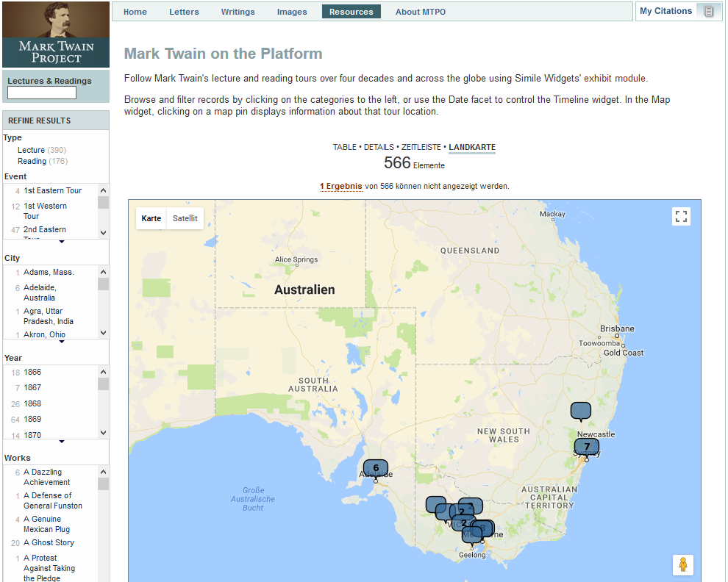Viewport: 728px width, 582px height.
Task: Click the Street View pegman icon
Action: pyautogui.click(x=682, y=564)
